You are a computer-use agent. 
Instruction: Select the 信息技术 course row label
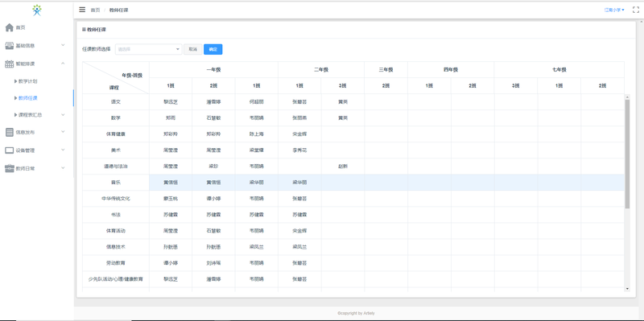116,247
